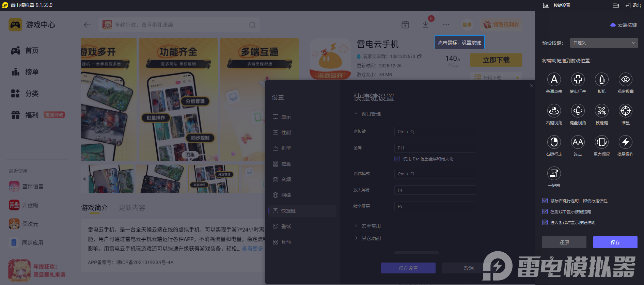Viewport: 644px width, 285px height.
Task: Open the 预设按键 preset dropdown
Action: [604, 43]
